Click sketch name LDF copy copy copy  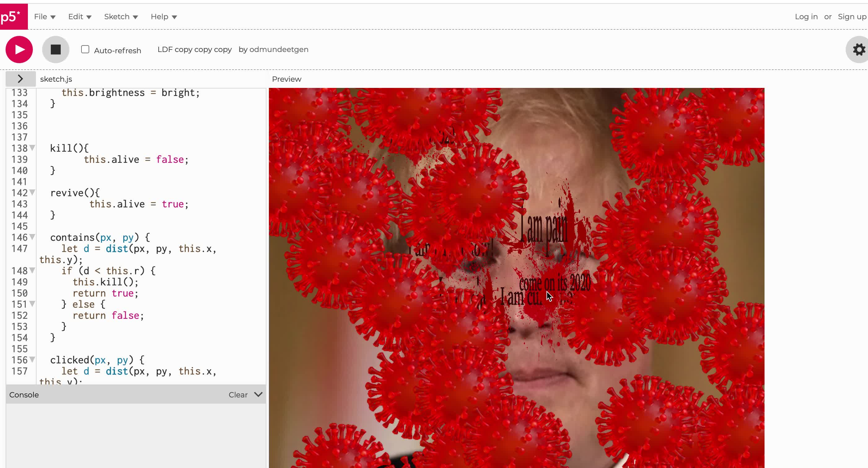195,50
